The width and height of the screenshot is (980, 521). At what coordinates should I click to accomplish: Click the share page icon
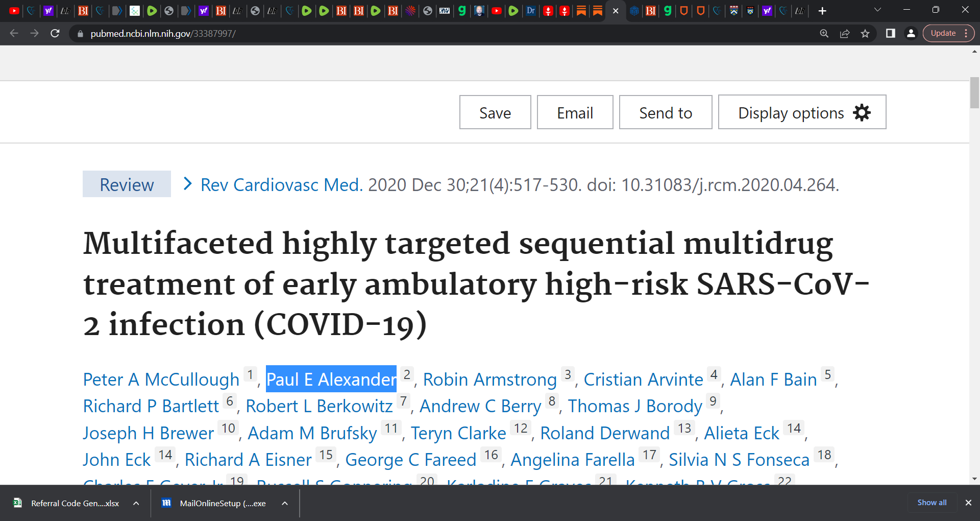(845, 34)
